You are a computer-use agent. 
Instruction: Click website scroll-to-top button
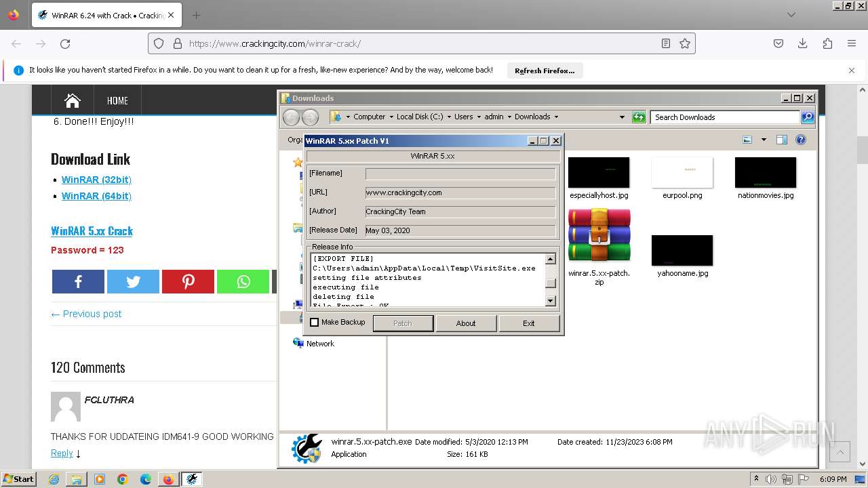tap(840, 451)
